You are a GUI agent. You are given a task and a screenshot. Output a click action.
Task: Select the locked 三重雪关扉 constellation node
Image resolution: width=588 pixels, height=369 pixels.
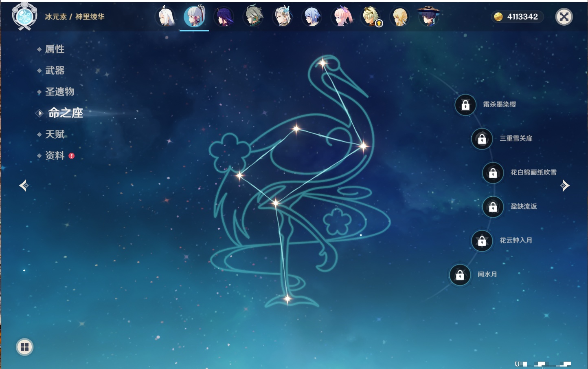[482, 139]
